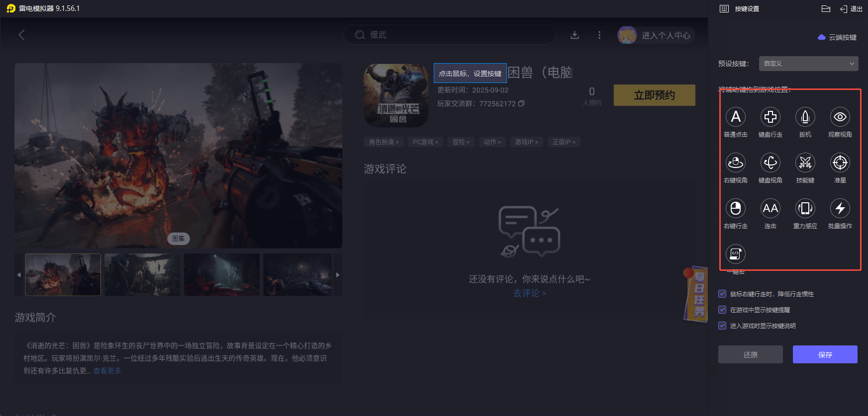Click the 雷电模拟器 logo in title bar
Screen dimensions: 868x416
point(11,8)
